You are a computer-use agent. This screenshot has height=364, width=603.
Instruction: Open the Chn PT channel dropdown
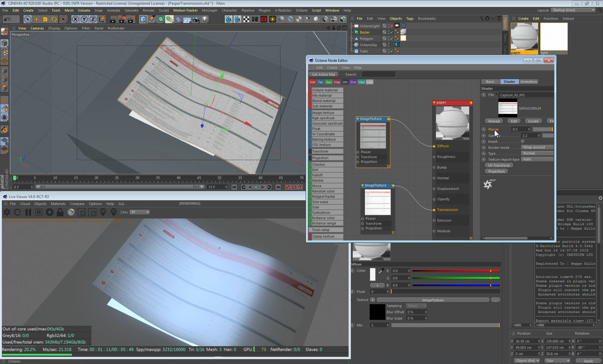pos(139,212)
